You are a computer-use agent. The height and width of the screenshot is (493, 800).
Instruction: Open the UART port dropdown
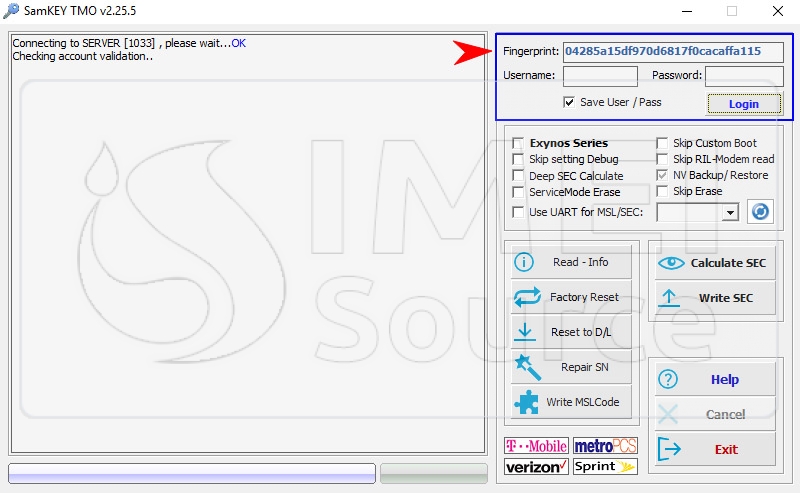pos(730,212)
